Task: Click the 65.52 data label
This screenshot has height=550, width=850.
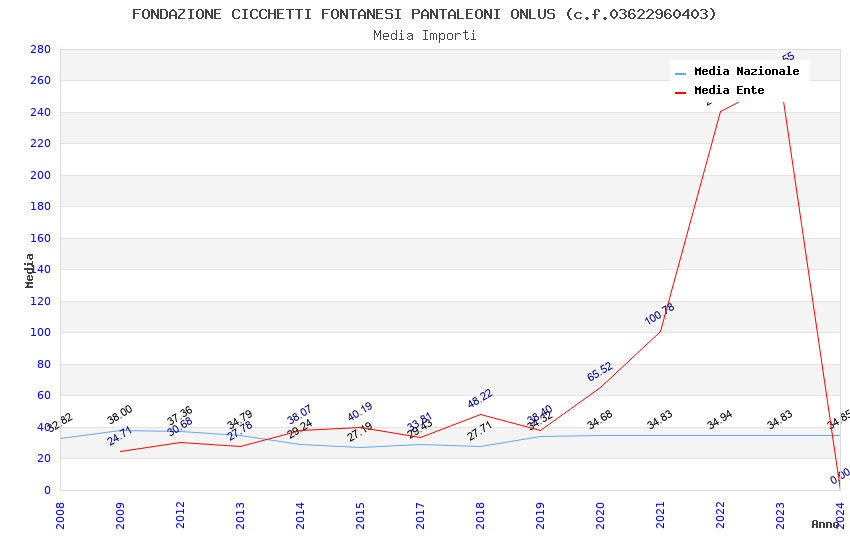Action: click(x=600, y=371)
